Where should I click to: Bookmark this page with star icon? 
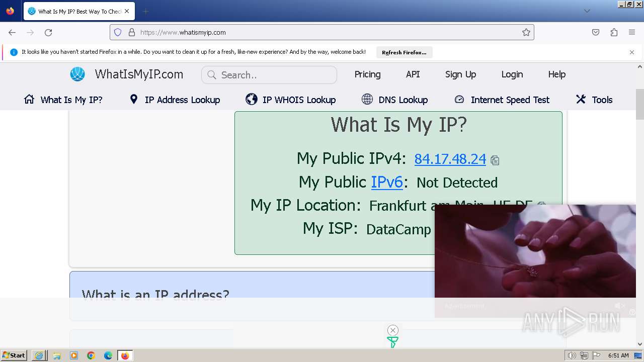tap(526, 32)
